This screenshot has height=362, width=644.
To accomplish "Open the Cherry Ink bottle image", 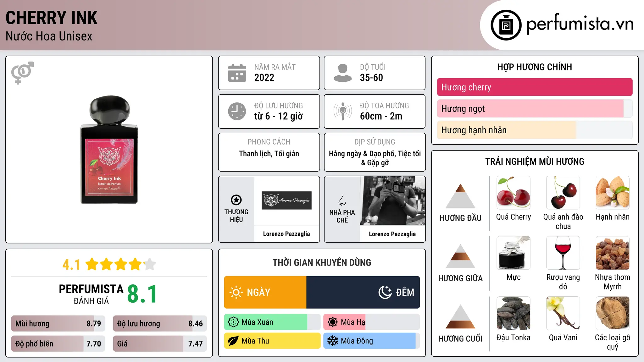I will point(109,150).
